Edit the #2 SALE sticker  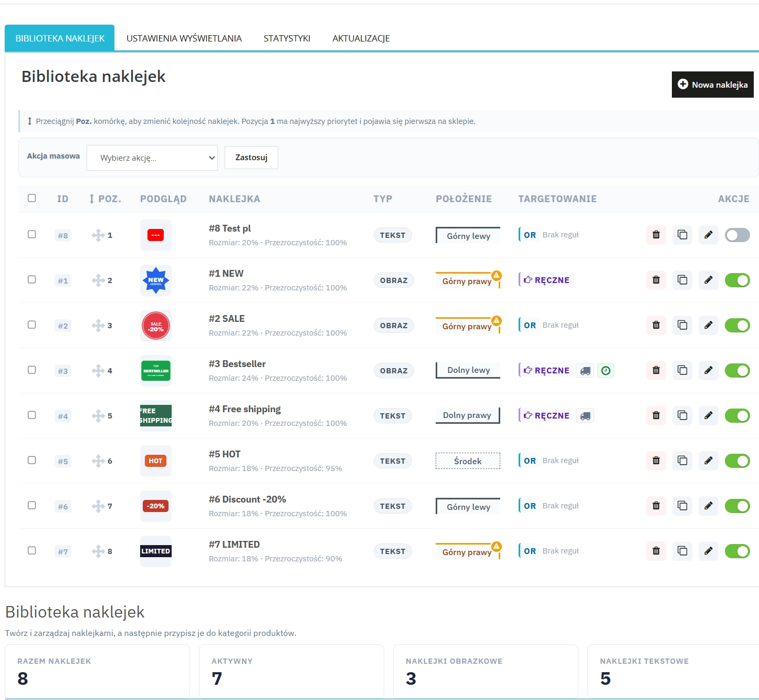(x=708, y=325)
